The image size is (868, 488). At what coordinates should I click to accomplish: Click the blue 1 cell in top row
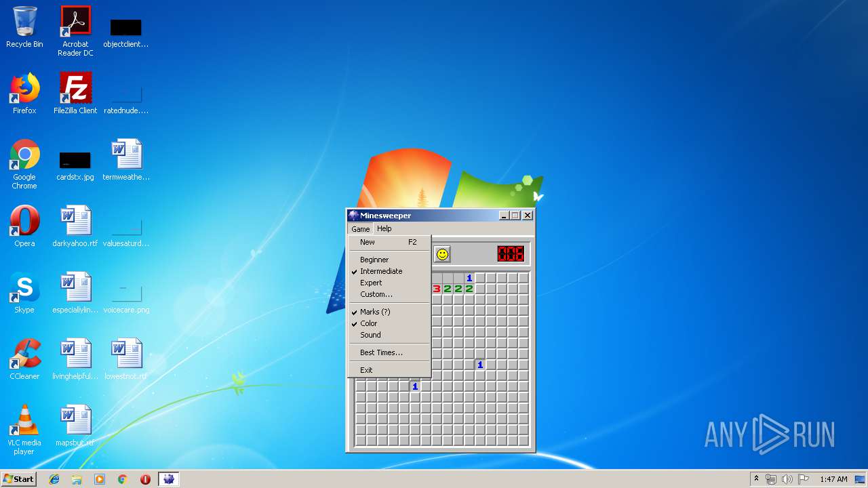(x=469, y=278)
